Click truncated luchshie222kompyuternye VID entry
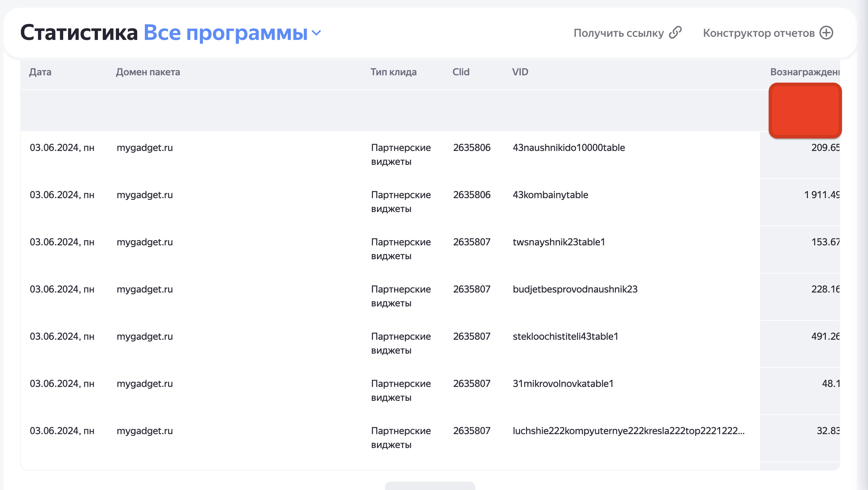Viewport: 868px width, 490px height. [x=628, y=431]
